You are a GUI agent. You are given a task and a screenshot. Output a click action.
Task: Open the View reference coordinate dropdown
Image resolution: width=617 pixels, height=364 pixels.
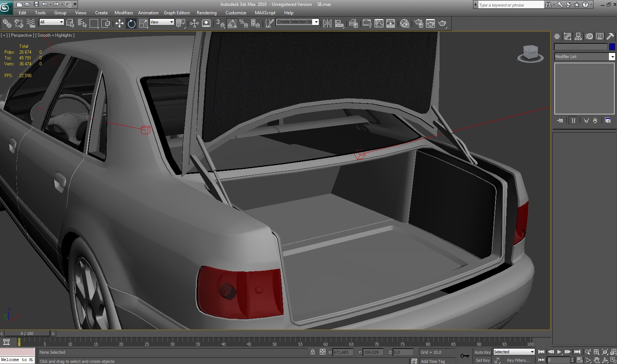click(162, 22)
